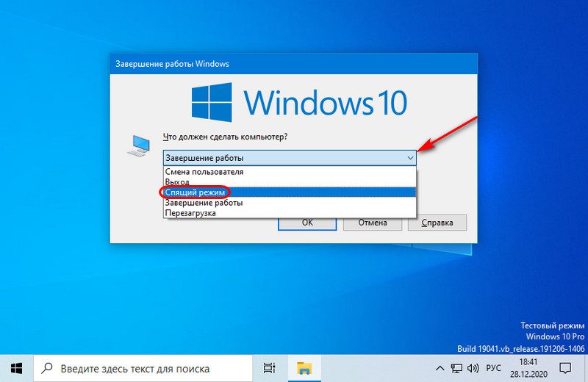588x382 pixels.
Task: Click the dialog title "Завершение работы Windows"
Action: click(172, 64)
